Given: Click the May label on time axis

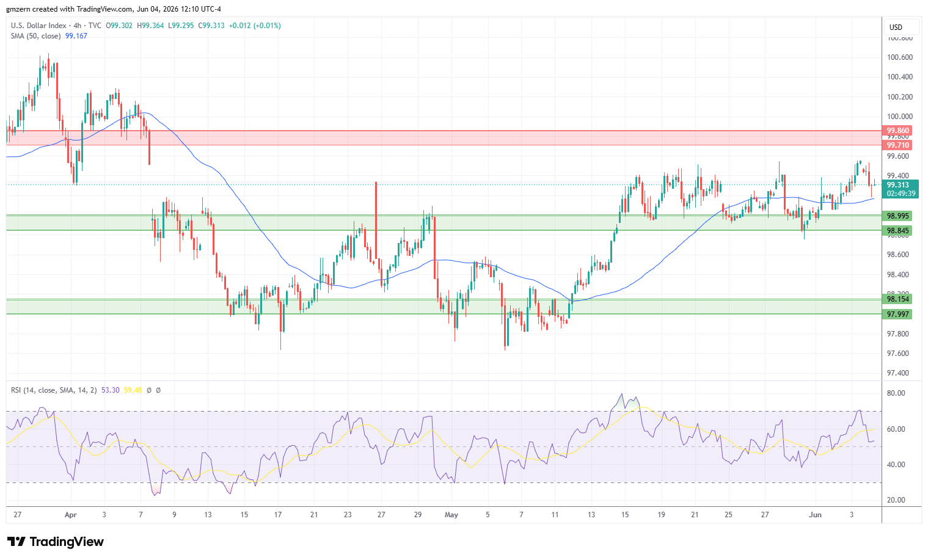Looking at the screenshot, I should pyautogui.click(x=451, y=515).
